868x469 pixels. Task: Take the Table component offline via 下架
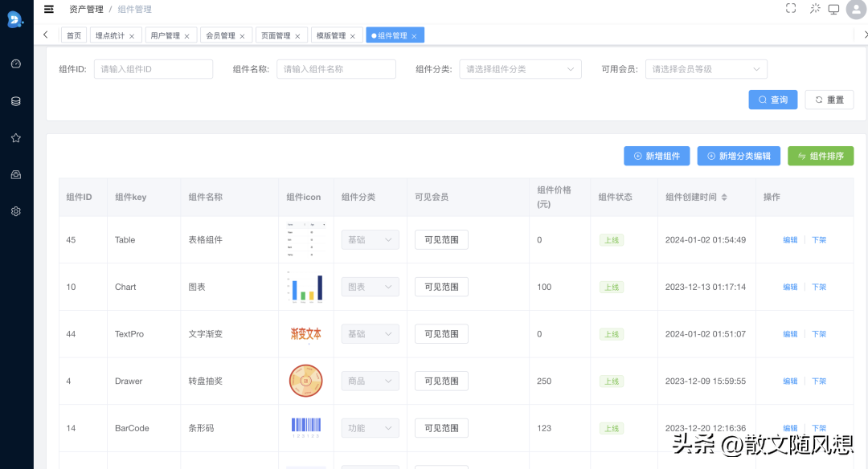(819, 239)
